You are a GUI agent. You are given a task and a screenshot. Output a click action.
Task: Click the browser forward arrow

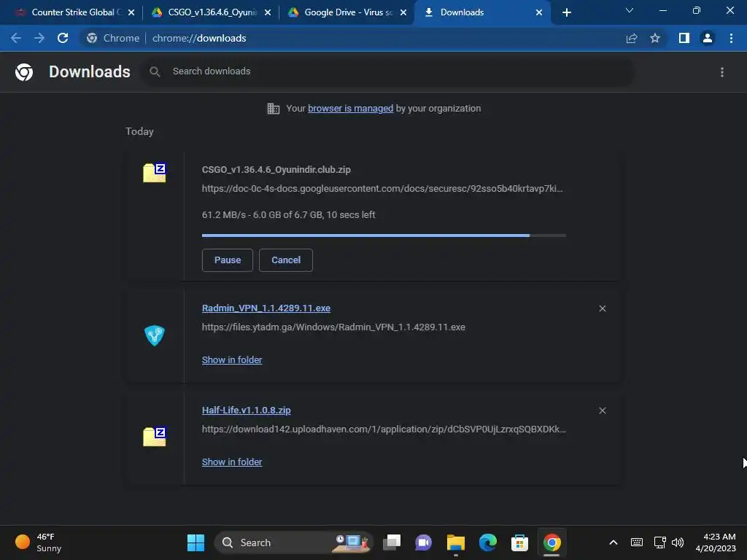[39, 38]
